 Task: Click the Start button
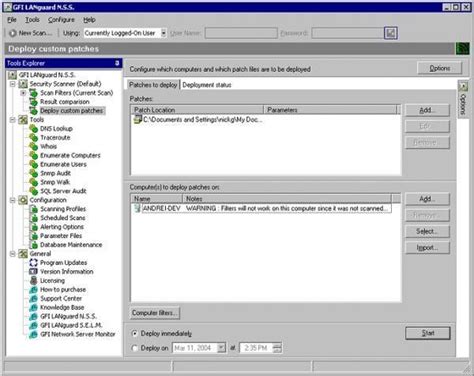(428, 333)
